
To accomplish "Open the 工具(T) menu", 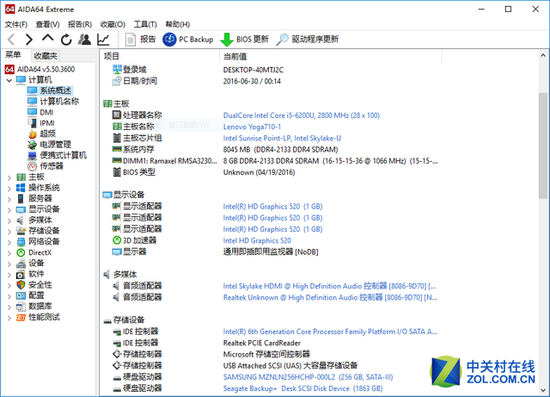I will pyautogui.click(x=145, y=24).
